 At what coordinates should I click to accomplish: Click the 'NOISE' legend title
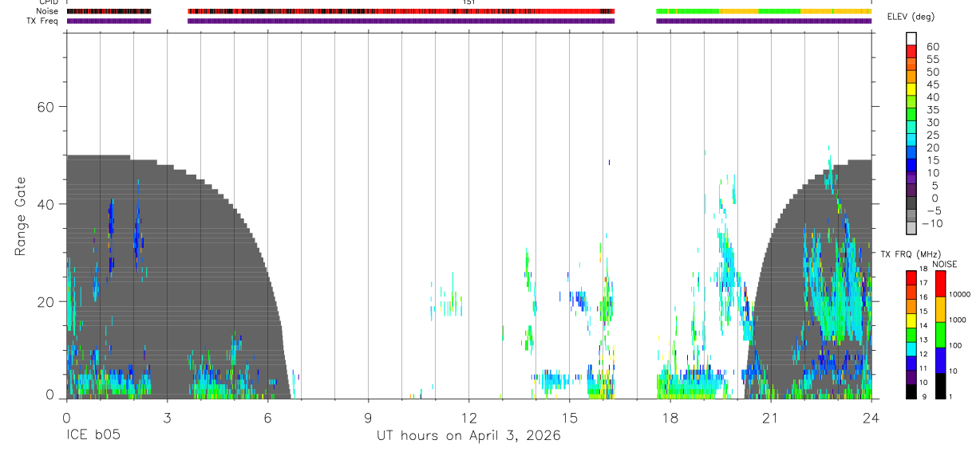point(944,264)
